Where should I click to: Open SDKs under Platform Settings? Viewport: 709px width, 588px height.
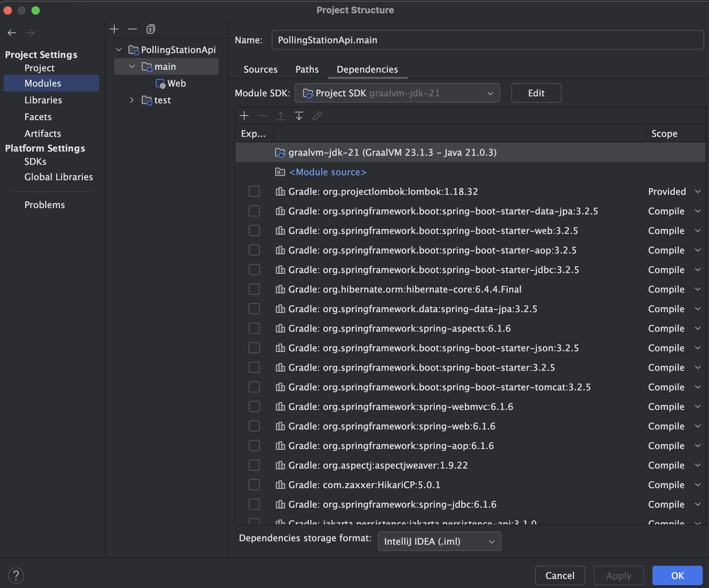51,162
